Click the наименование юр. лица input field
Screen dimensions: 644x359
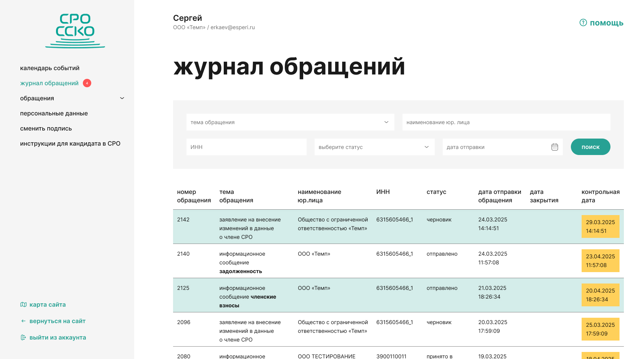pyautogui.click(x=506, y=122)
